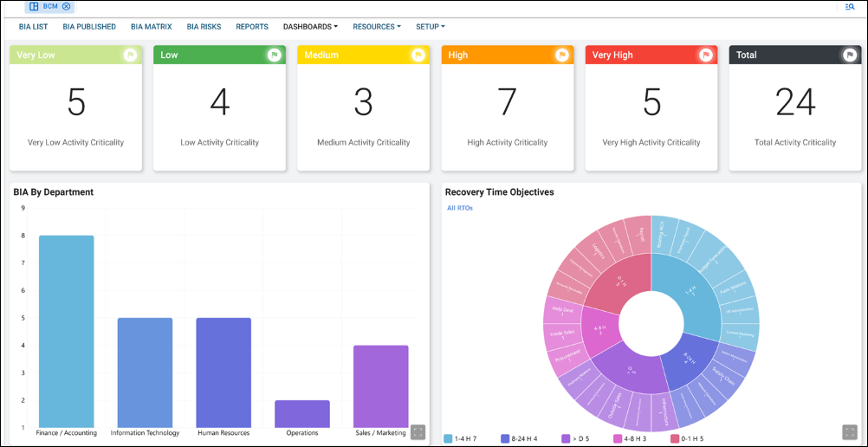Open the Dashboards dropdown menu
Viewport: 868px width, 447px height.
[x=310, y=27]
